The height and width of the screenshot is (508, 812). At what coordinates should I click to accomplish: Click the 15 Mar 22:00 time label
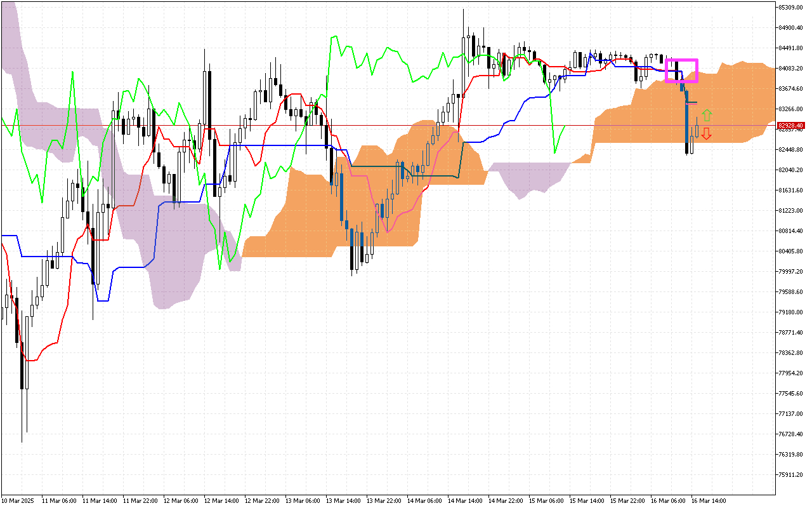point(627,501)
